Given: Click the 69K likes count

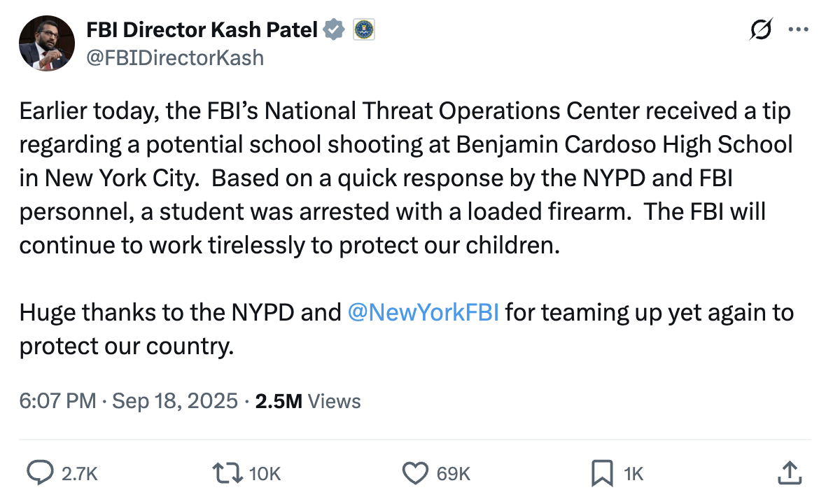Looking at the screenshot, I should (453, 475).
